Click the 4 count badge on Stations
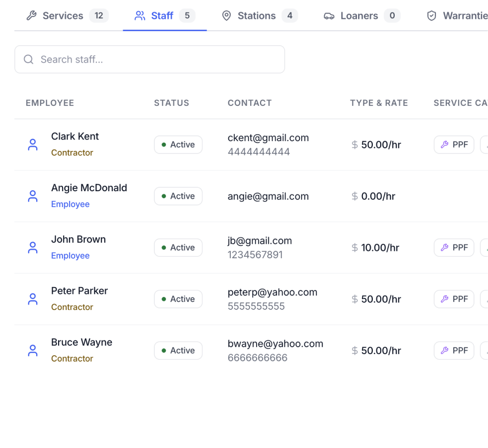488x448 pixels. [290, 15]
